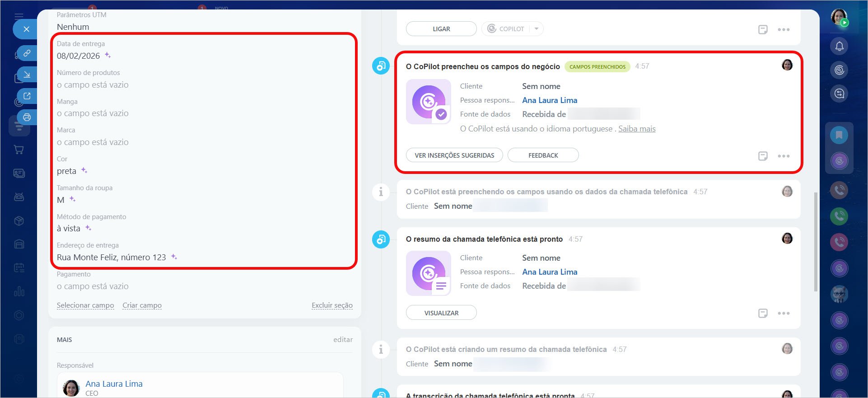Open more options for call summary entry

(x=784, y=314)
